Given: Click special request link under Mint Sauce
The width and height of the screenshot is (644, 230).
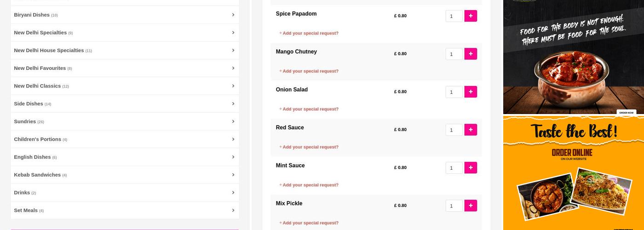Looking at the screenshot, I should (x=310, y=185).
